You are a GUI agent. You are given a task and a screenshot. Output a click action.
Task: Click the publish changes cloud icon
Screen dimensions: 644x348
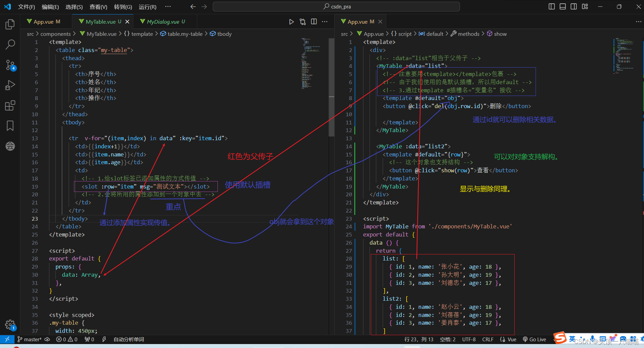point(47,339)
